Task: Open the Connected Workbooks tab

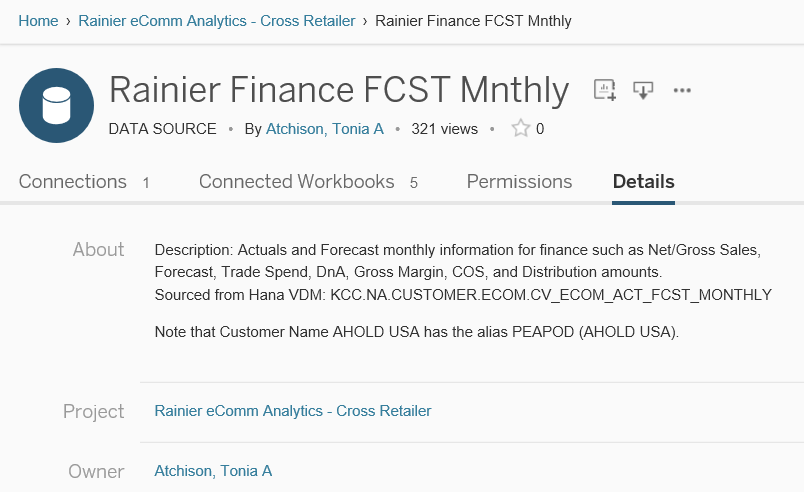Action: pyautogui.click(x=297, y=182)
